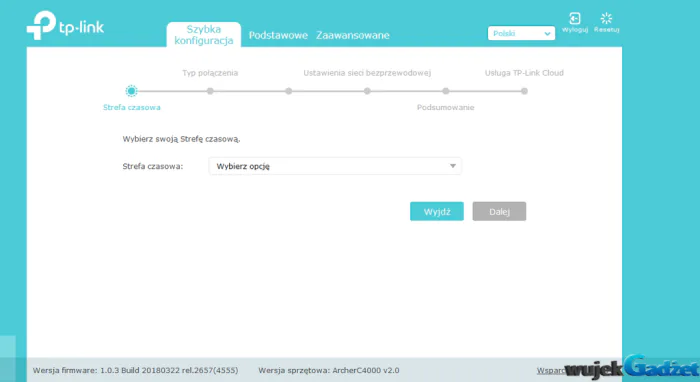
Task: Click the blue 'Strefa czasowa' step label
Action: pos(132,108)
